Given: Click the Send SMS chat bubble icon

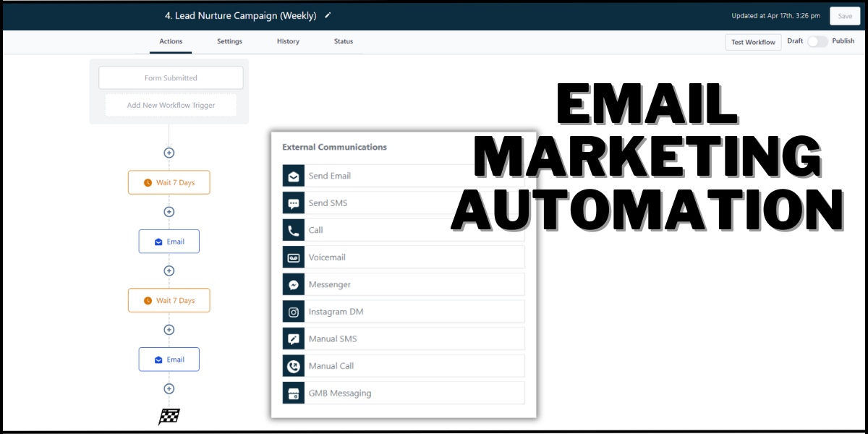Looking at the screenshot, I should (293, 203).
